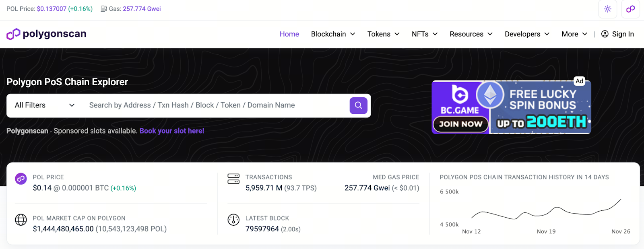The image size is (644, 249).
Task: Click the Book your slot here link
Action: 172,131
